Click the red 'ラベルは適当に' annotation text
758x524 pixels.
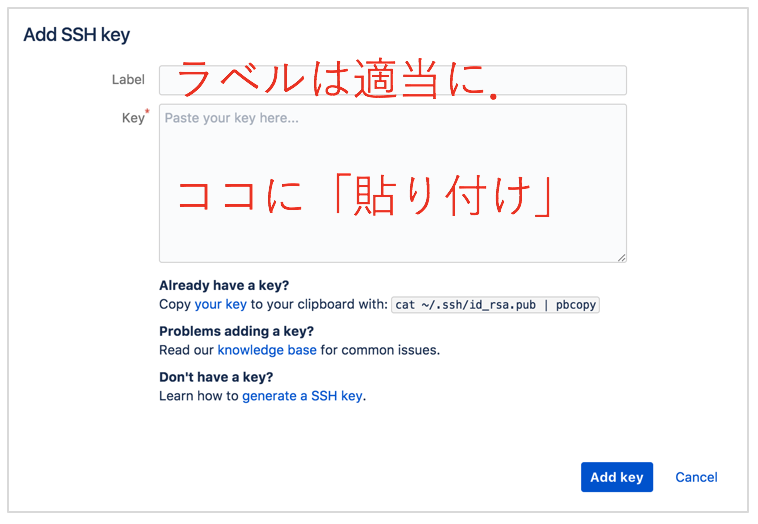pyautogui.click(x=338, y=79)
